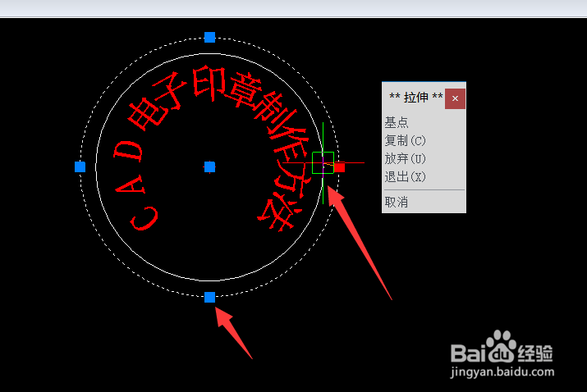Screen dimensions: 587x392
Task: Click the bottom blue grip of circle
Action: (209, 298)
